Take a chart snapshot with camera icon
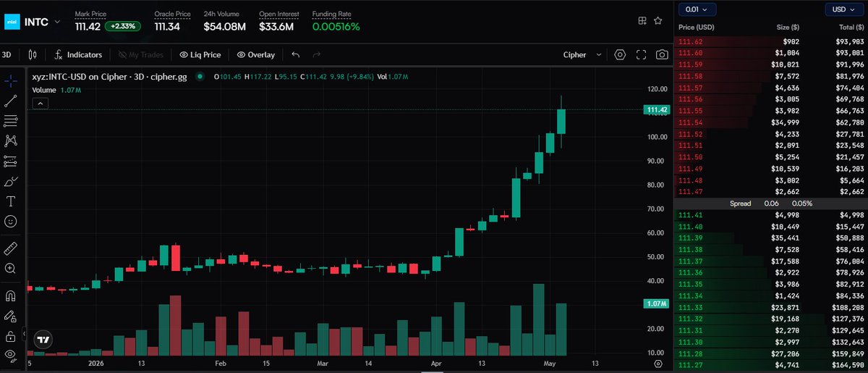 pos(662,54)
